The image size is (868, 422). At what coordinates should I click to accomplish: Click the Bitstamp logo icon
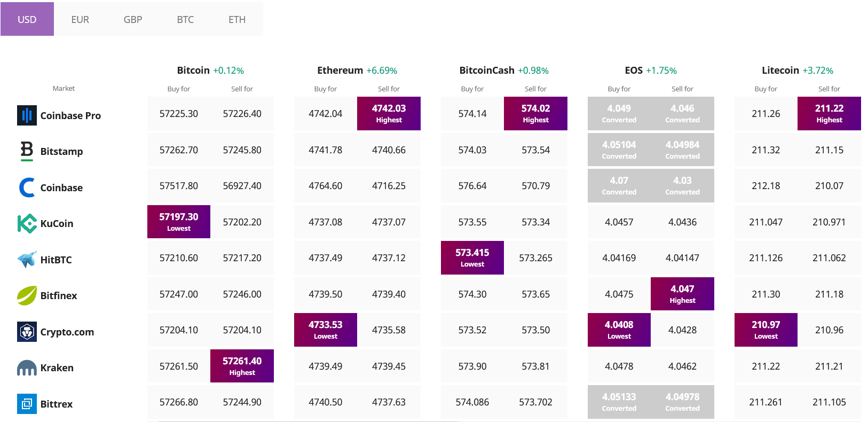click(x=27, y=151)
